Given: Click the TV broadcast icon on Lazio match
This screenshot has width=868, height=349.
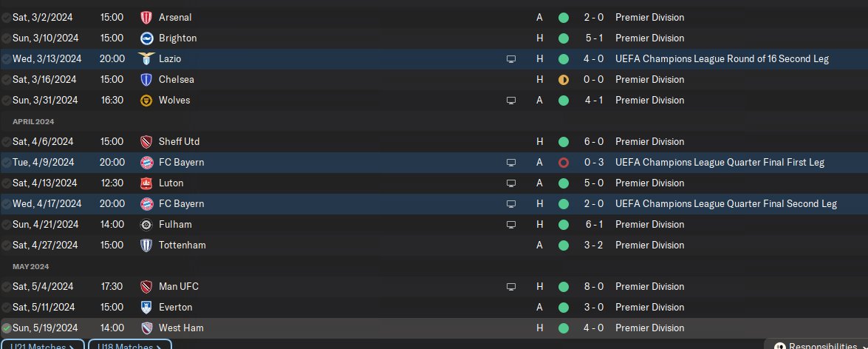Looking at the screenshot, I should 511,58.
